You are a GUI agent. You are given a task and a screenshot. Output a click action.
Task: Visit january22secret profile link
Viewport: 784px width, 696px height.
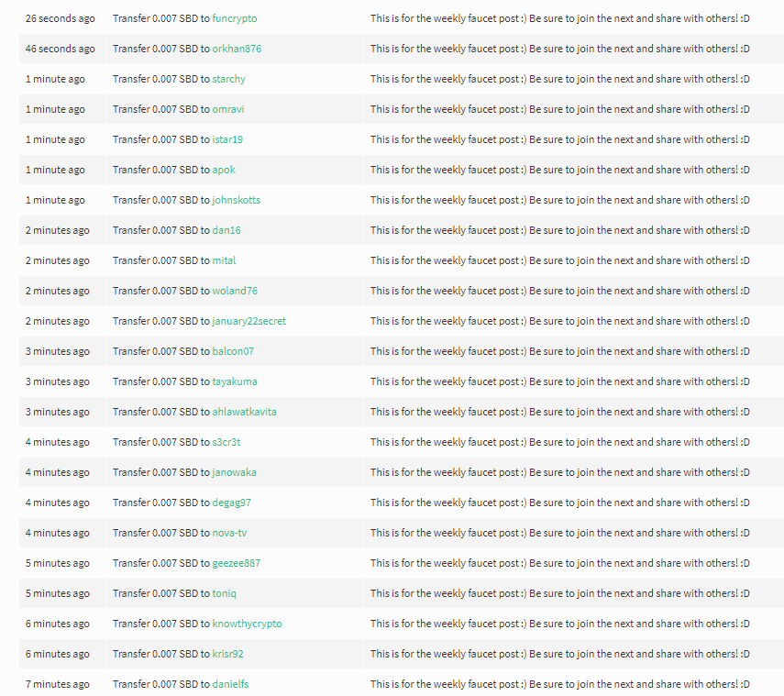click(x=249, y=321)
